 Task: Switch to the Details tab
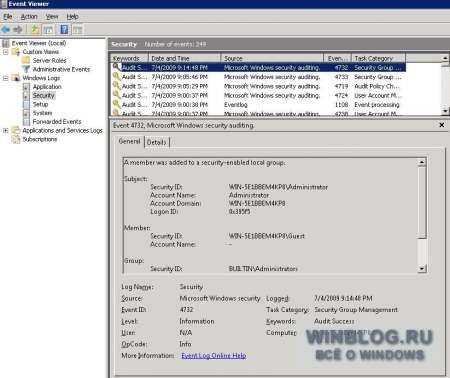156,142
